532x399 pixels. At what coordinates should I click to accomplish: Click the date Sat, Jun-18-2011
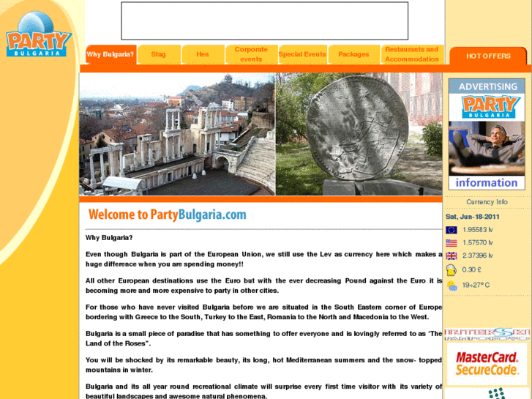(472, 217)
